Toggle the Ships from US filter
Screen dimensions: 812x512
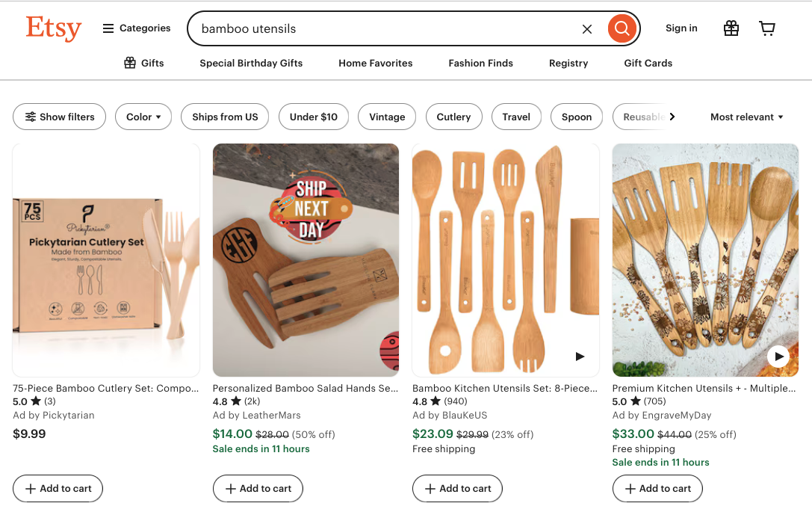(x=225, y=117)
